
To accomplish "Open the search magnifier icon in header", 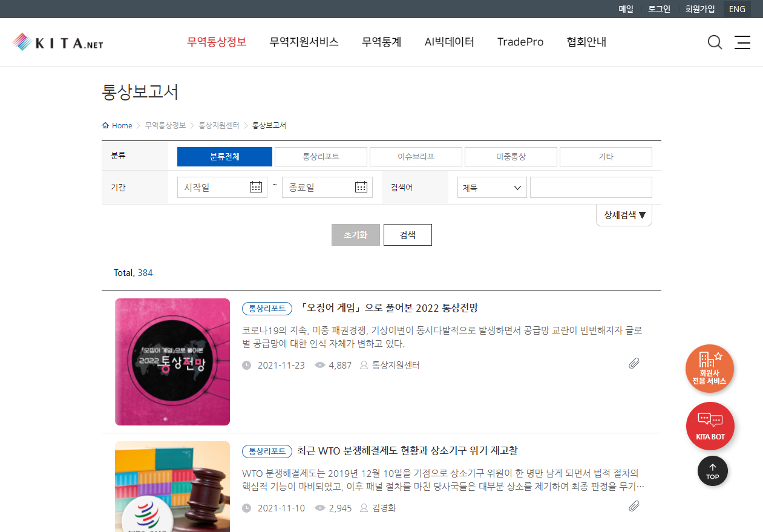I will [x=715, y=42].
